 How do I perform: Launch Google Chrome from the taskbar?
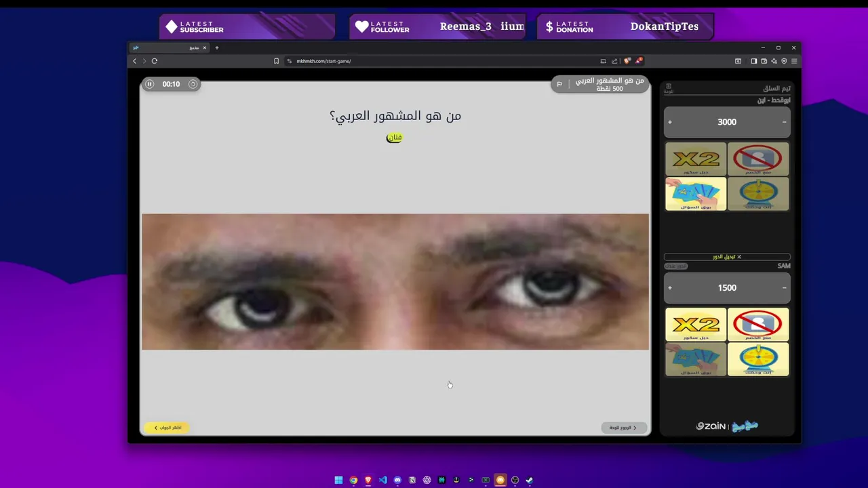pos(353,480)
